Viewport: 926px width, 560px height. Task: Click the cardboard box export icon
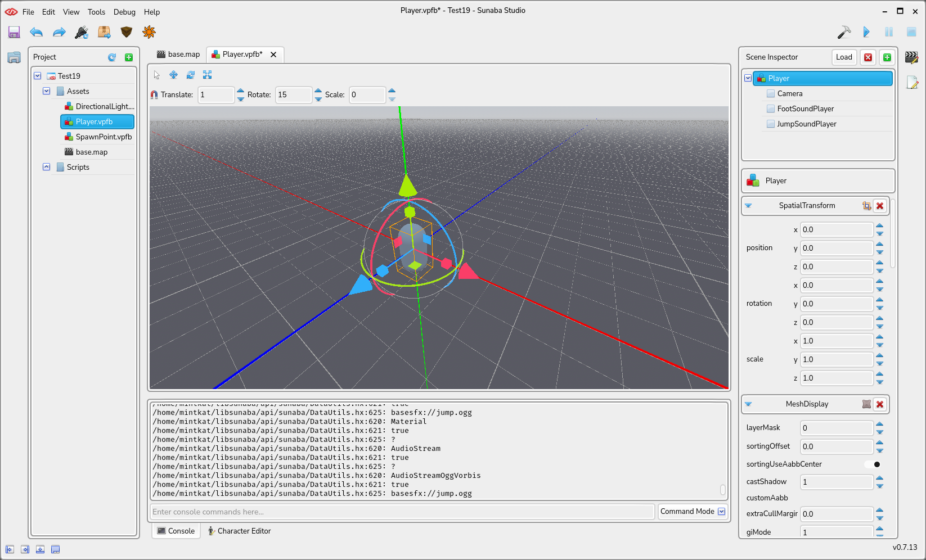click(104, 33)
